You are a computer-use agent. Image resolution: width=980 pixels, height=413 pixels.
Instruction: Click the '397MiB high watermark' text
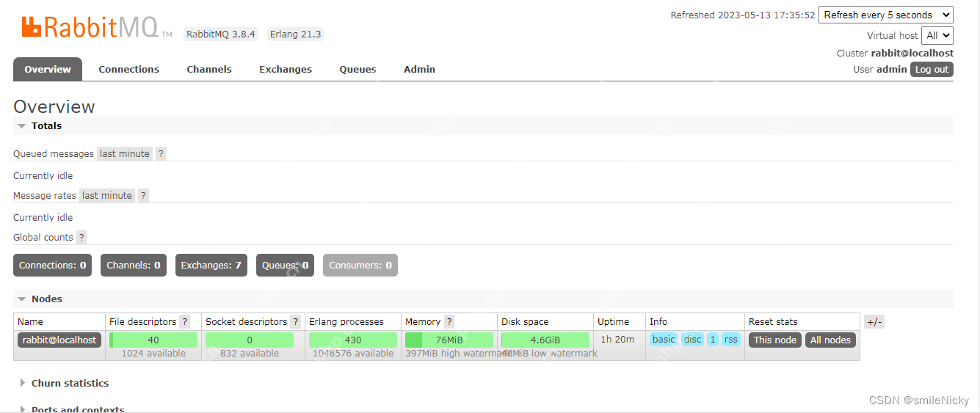[x=459, y=354]
